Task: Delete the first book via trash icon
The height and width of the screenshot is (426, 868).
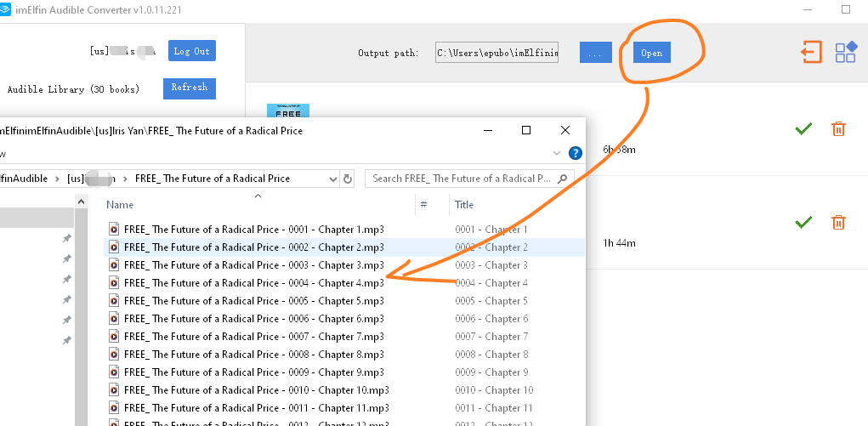Action: pyautogui.click(x=838, y=129)
